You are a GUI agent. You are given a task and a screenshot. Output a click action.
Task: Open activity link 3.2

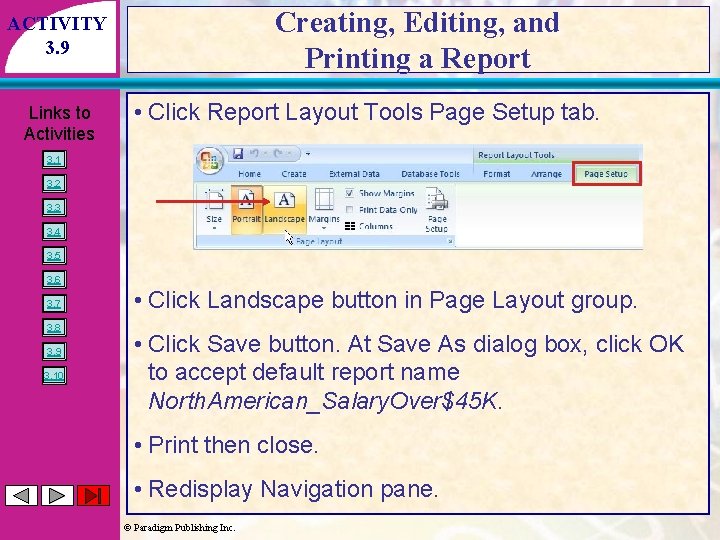click(x=54, y=183)
